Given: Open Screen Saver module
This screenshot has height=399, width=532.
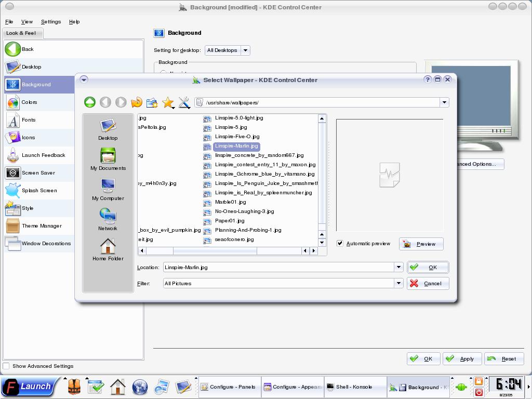Looking at the screenshot, I should pos(39,172).
